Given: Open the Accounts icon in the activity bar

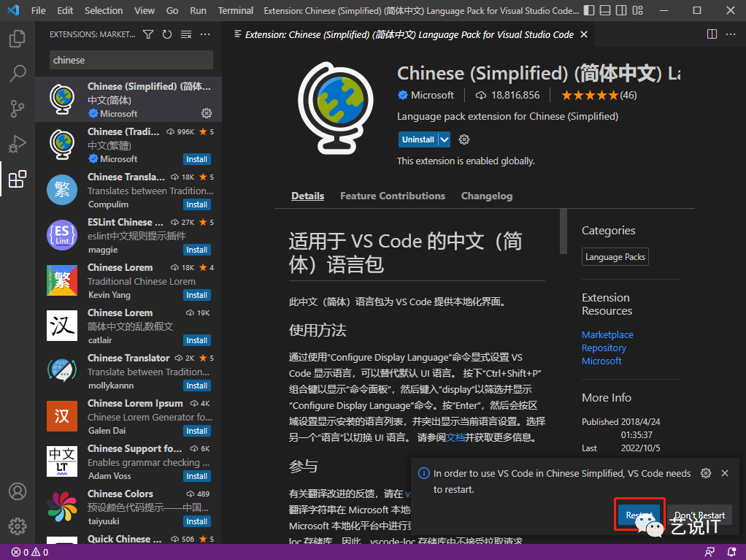Looking at the screenshot, I should coord(18,492).
